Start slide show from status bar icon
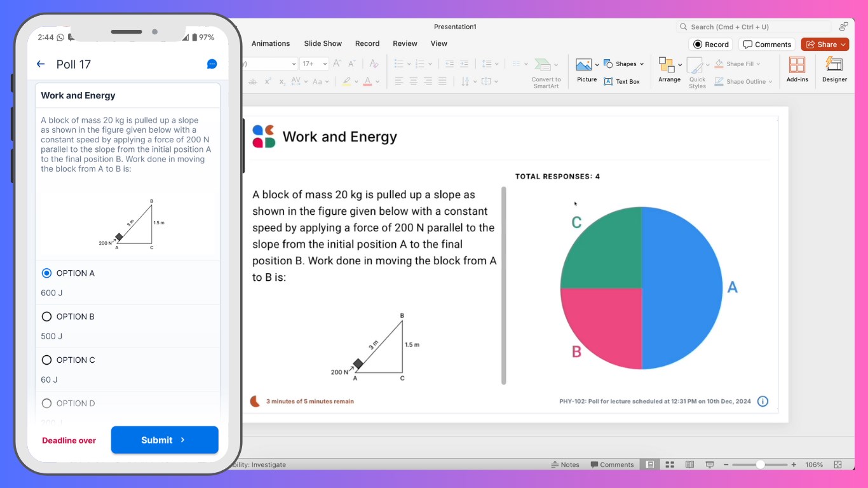 point(710,464)
